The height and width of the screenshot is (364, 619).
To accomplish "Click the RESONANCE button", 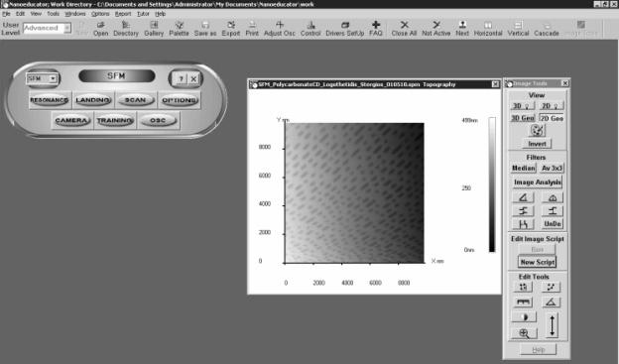I will pyautogui.click(x=50, y=100).
